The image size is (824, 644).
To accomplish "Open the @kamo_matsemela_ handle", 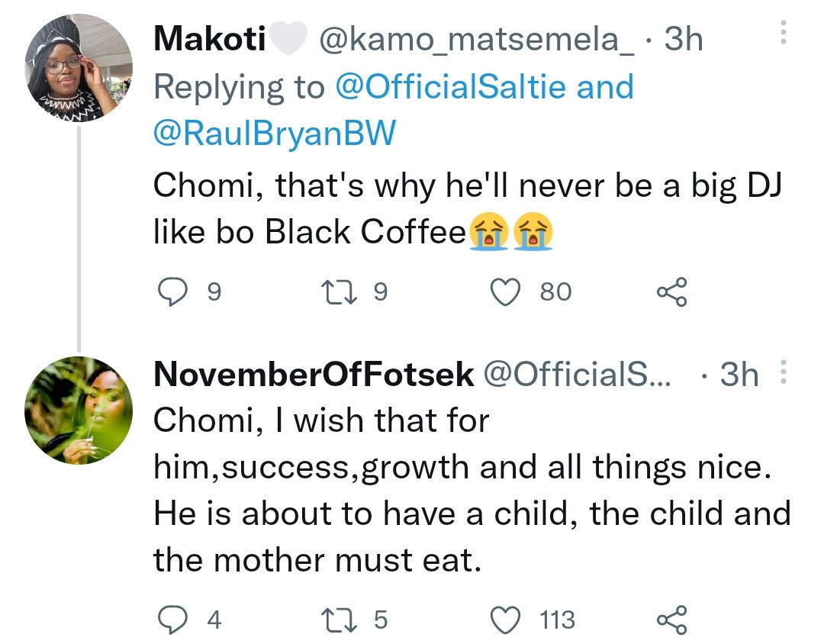I will (x=475, y=39).
